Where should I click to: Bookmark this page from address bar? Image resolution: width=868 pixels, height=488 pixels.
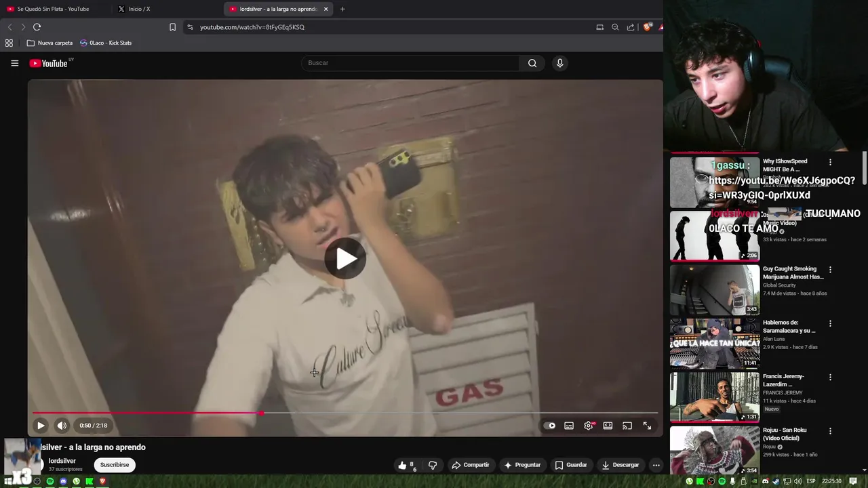[x=172, y=27]
